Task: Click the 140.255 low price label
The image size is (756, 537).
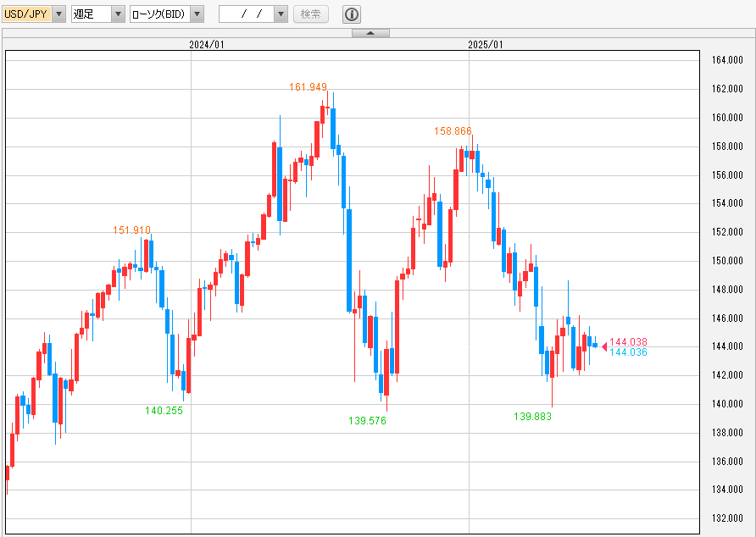Action: [x=164, y=410]
